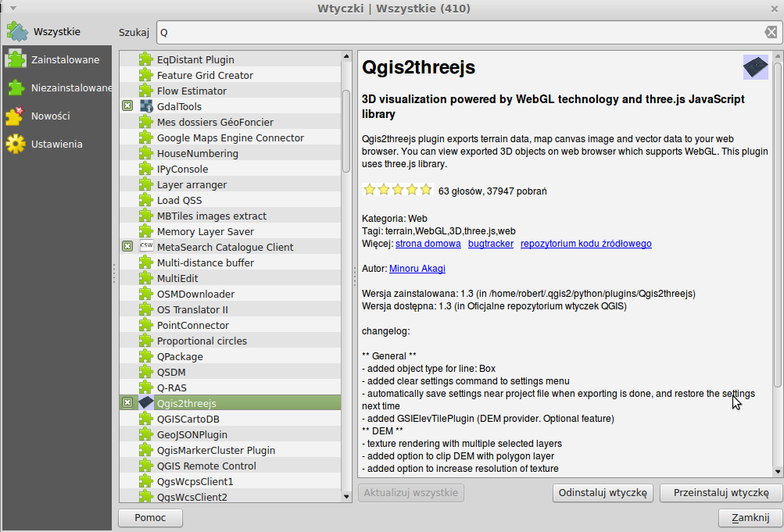Select QgisMarkerCluster Plugin in the list
Screen dimensions: 784x532
tap(230, 450)
